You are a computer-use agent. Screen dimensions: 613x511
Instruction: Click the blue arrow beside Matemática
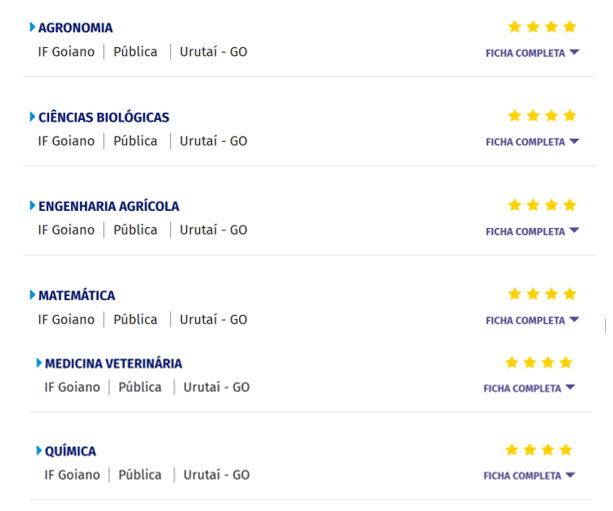32,295
